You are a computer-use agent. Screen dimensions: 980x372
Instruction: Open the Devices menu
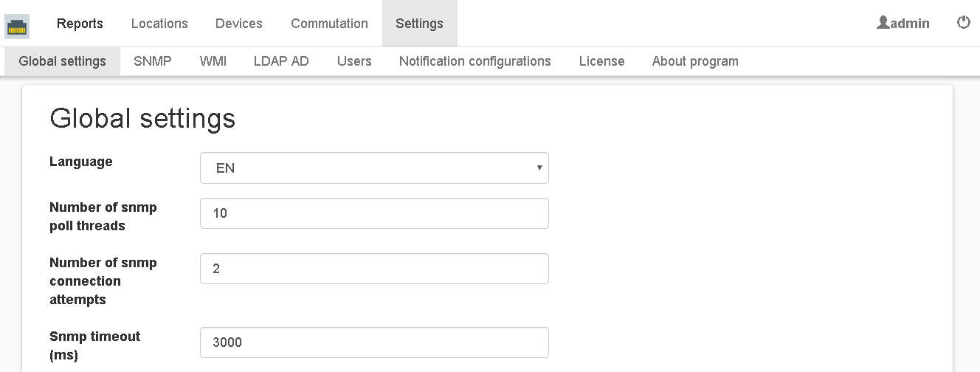tap(238, 24)
